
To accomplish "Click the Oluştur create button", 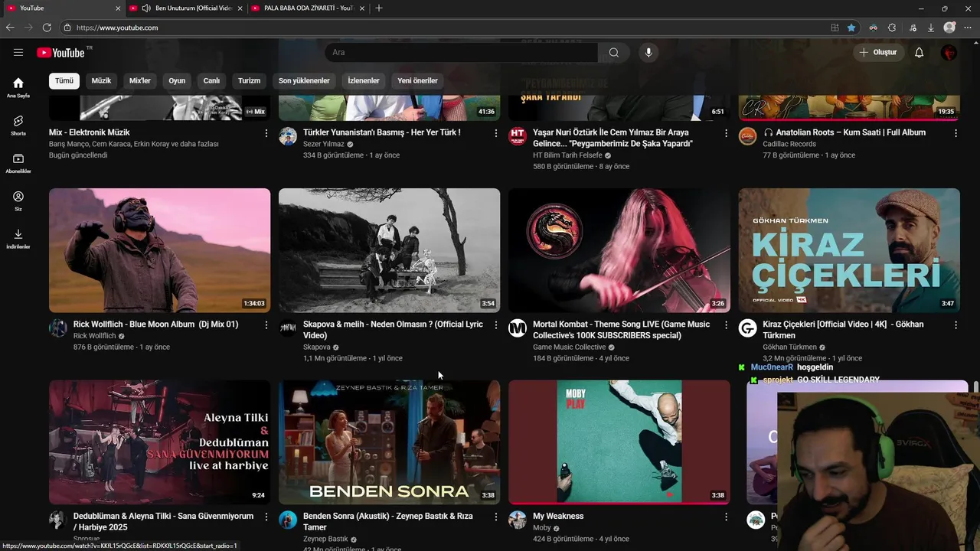I will click(878, 52).
